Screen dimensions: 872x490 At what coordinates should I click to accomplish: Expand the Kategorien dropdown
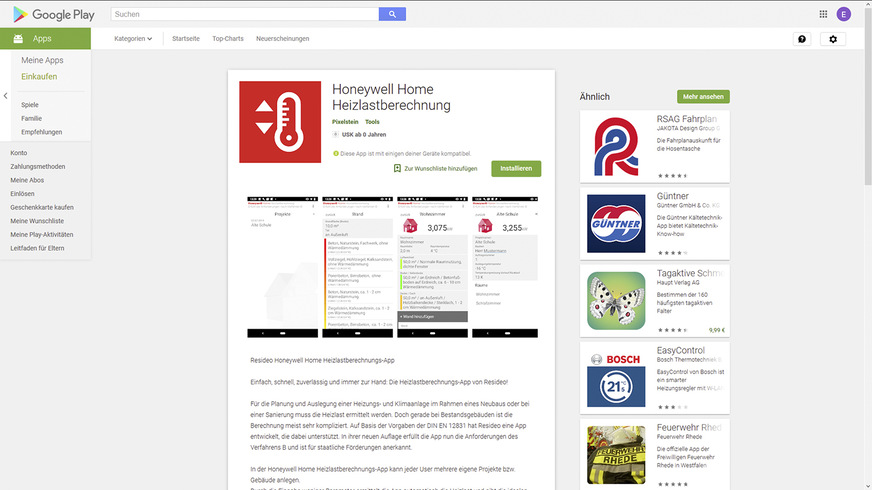(133, 39)
